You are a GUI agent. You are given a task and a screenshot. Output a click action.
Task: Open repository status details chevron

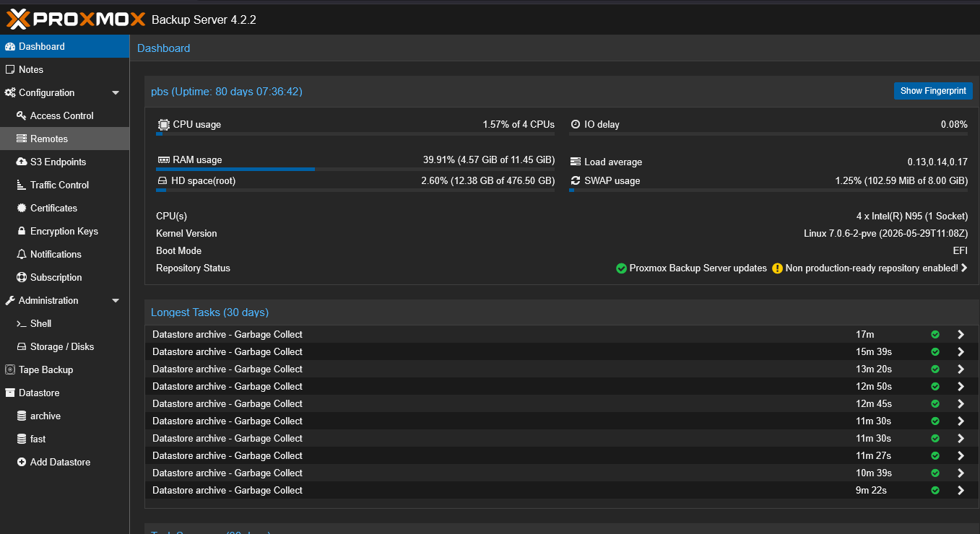pos(964,268)
